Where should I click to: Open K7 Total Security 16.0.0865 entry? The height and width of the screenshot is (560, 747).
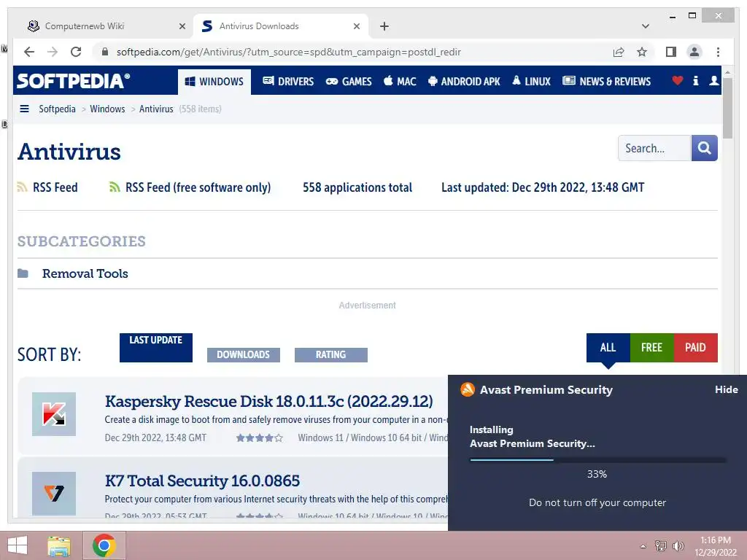point(202,481)
